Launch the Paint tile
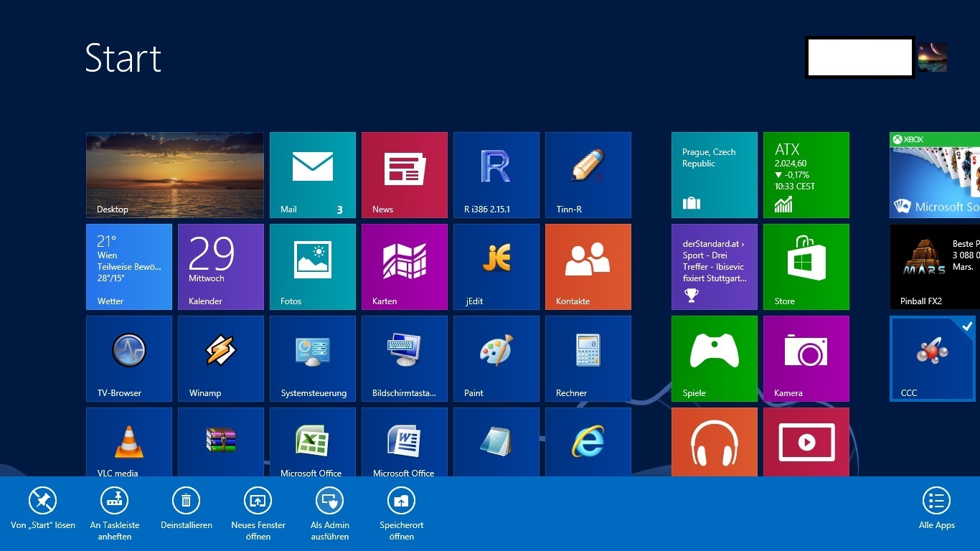This screenshot has width=980, height=551. click(x=496, y=359)
